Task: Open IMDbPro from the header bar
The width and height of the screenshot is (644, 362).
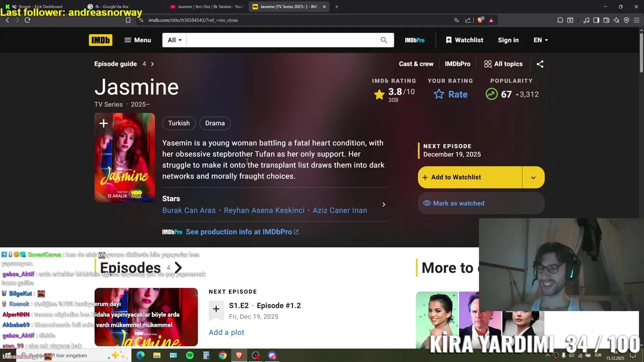Action: click(415, 40)
